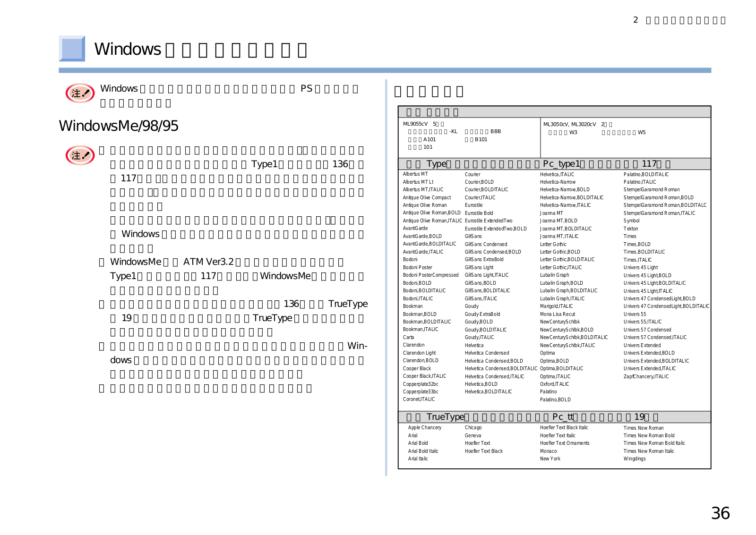Click the 'Pc_type1' section header bar
756x535 pixels.
[x=554, y=164]
